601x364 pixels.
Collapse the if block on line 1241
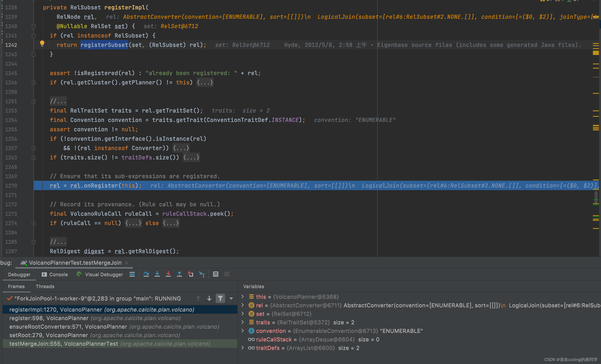tap(34, 36)
